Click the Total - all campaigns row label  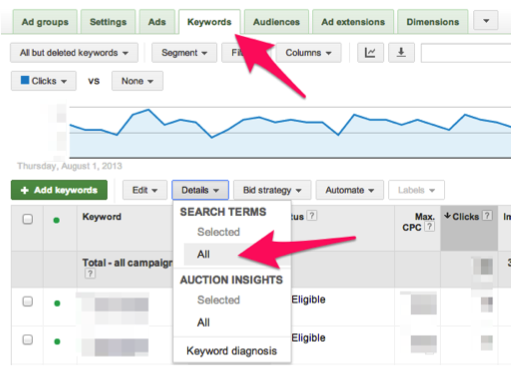click(127, 263)
